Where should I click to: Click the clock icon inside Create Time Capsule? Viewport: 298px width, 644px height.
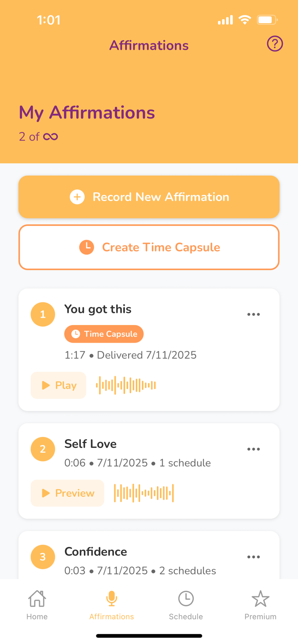tap(86, 247)
